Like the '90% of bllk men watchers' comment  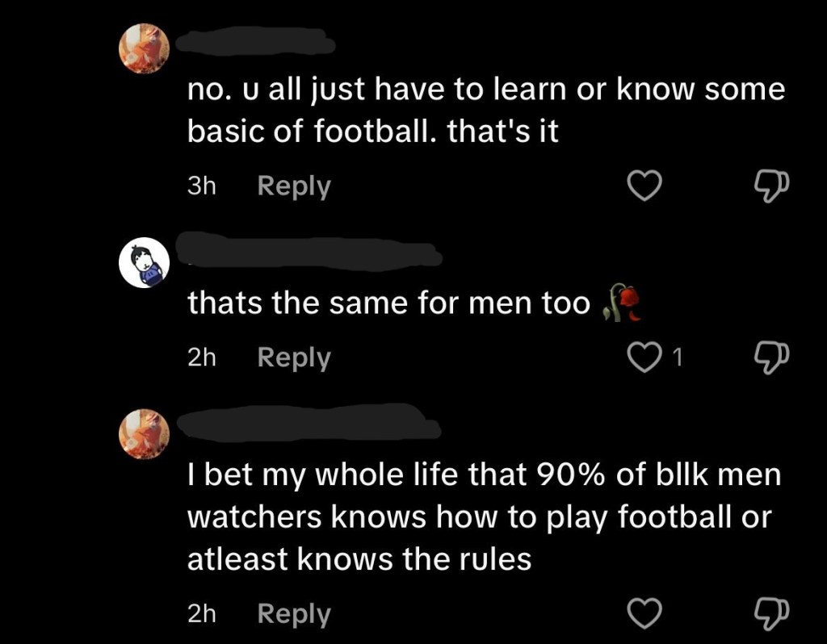coord(644,613)
